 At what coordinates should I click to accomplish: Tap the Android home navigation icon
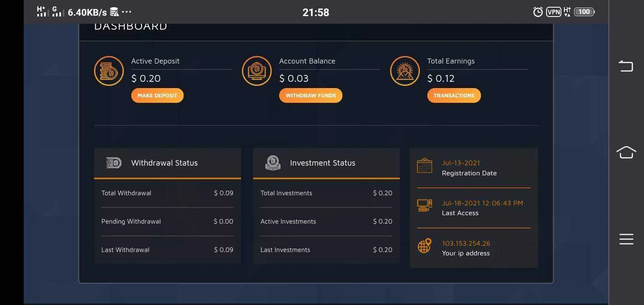(x=626, y=152)
